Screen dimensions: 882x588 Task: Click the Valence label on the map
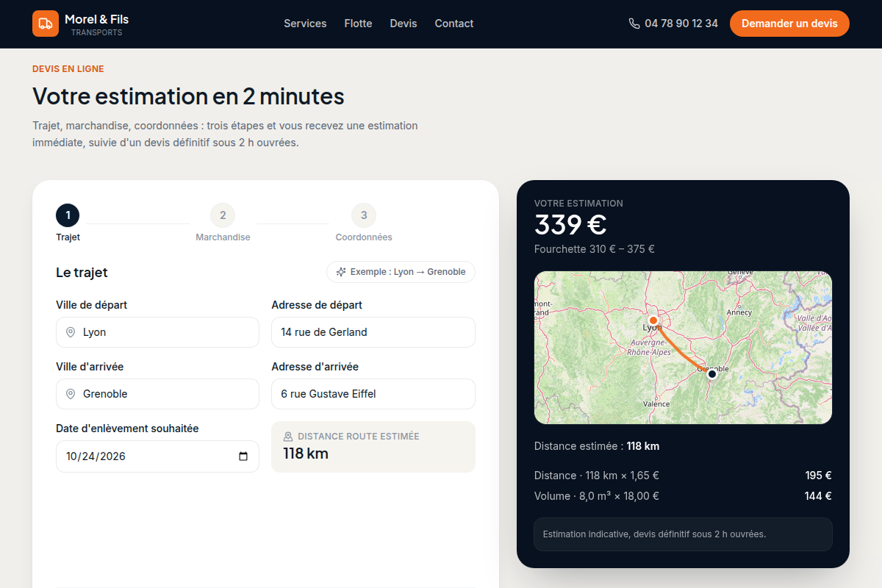pyautogui.click(x=656, y=404)
